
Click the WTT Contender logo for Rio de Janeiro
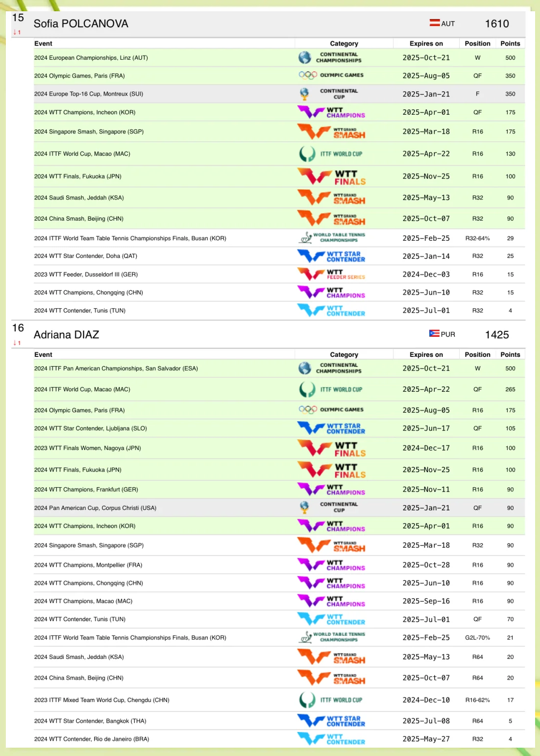pyautogui.click(x=331, y=739)
